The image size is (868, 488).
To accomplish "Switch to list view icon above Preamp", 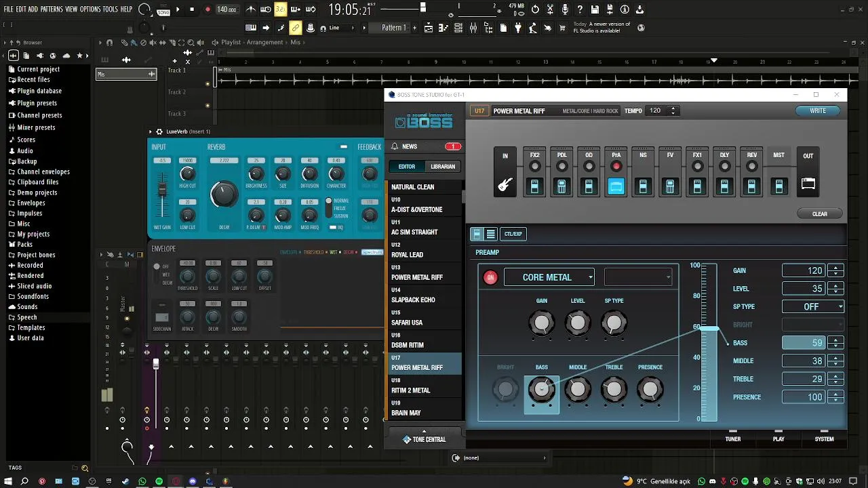I will pyautogui.click(x=491, y=234).
